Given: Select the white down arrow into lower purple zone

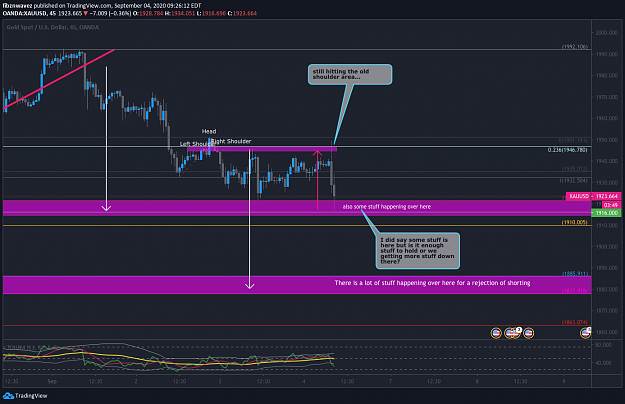Looking at the screenshot, I should point(250,219).
